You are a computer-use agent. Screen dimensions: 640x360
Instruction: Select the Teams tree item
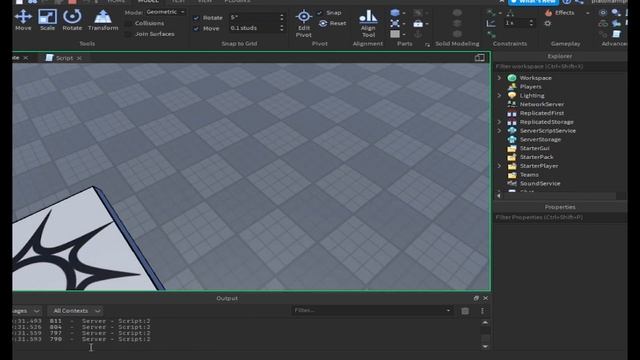[529, 175]
